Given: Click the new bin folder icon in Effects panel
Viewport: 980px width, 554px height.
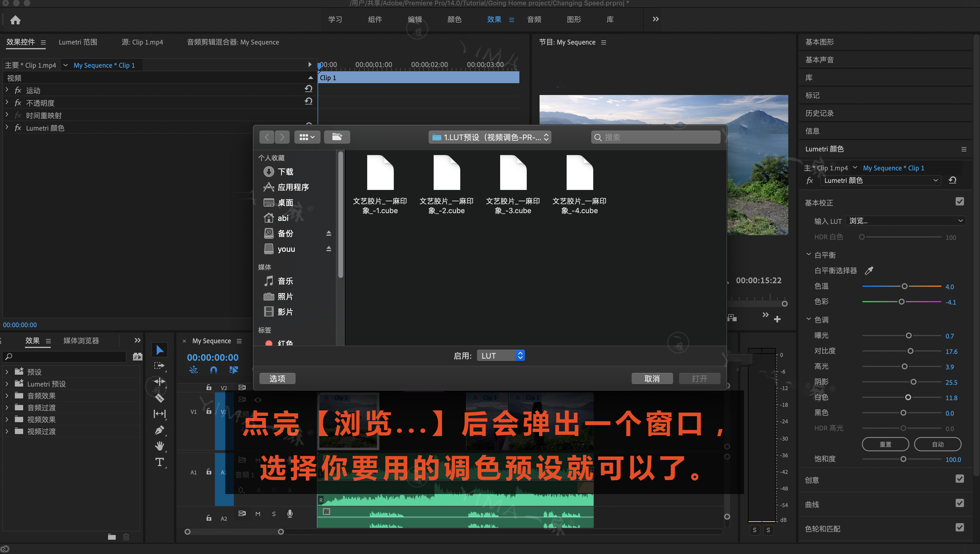Looking at the screenshot, I should pos(112,537).
